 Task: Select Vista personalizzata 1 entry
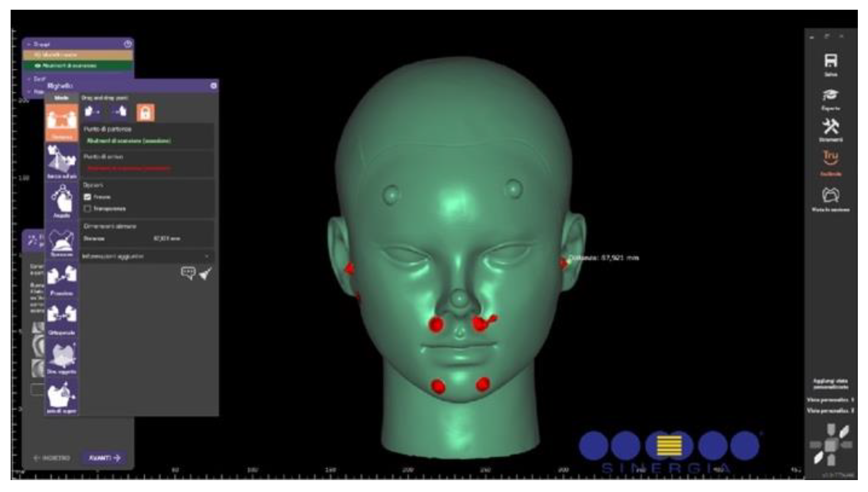830,400
